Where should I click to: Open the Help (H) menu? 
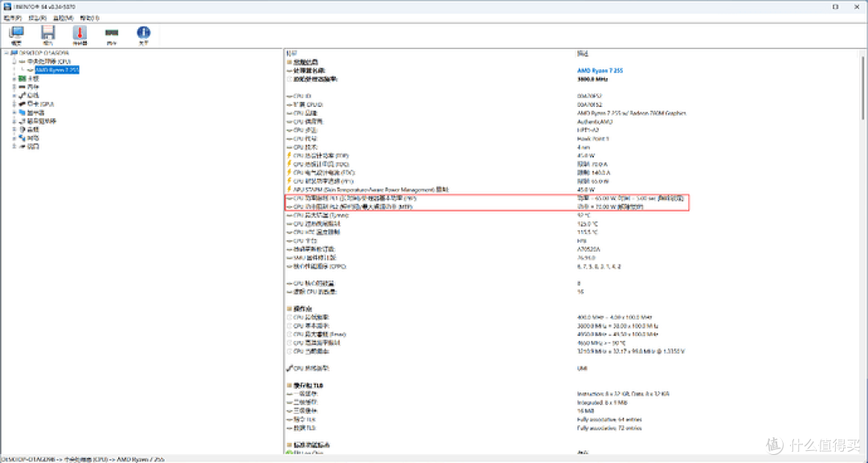(89, 18)
